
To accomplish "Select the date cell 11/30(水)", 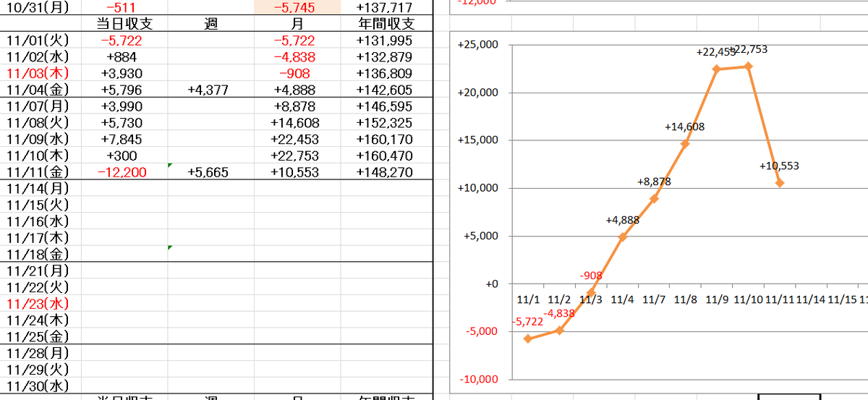I will (40, 386).
